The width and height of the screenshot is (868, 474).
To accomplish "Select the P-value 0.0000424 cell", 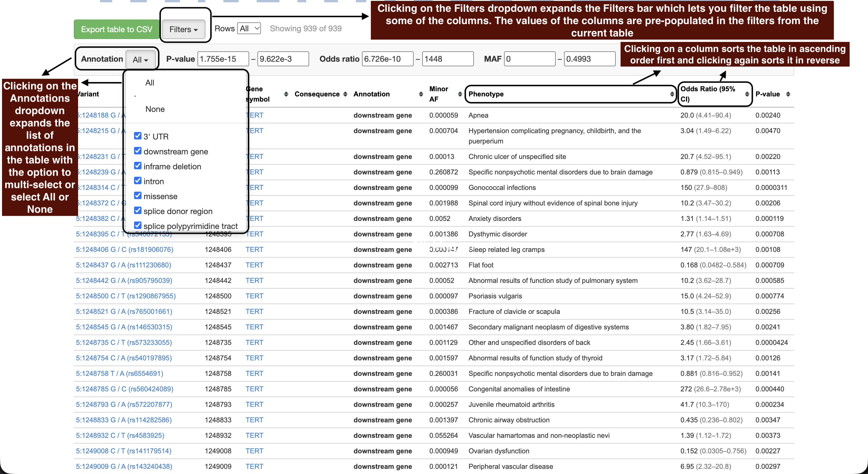I will click(772, 343).
